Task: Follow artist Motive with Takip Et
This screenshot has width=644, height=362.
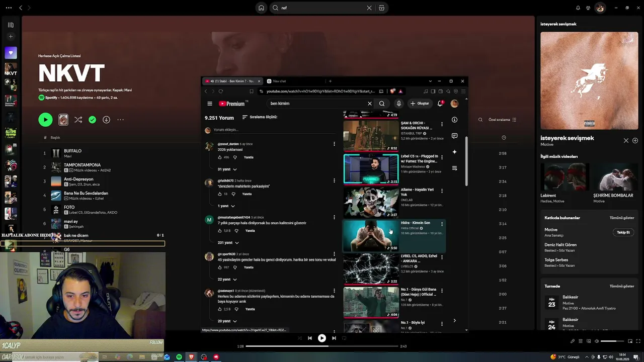Action: [623, 232]
